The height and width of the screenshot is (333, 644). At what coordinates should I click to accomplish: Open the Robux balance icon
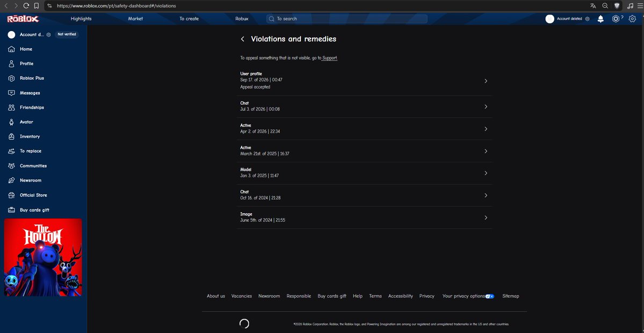615,19
